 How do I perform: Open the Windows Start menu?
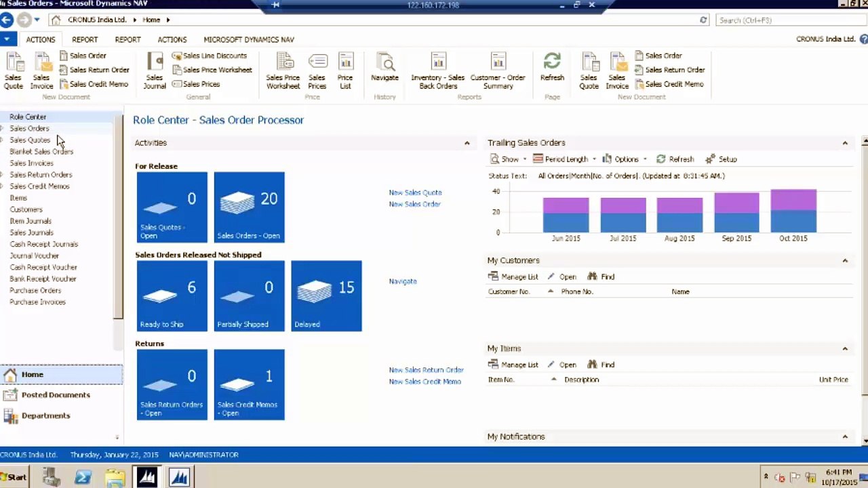pyautogui.click(x=14, y=477)
